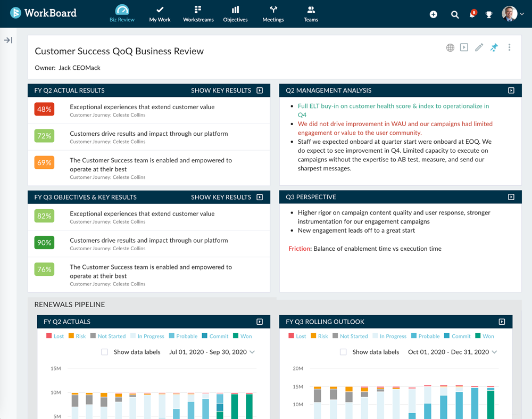The width and height of the screenshot is (532, 419).
Task: Toggle Lost legend in FY Q3 Rolling Outlook
Action: [297, 336]
